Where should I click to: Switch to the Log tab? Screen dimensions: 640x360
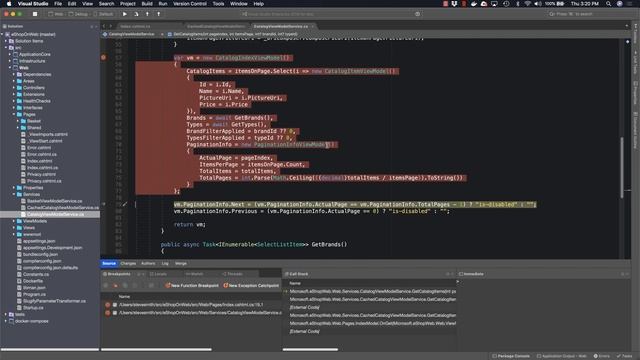coord(165,264)
